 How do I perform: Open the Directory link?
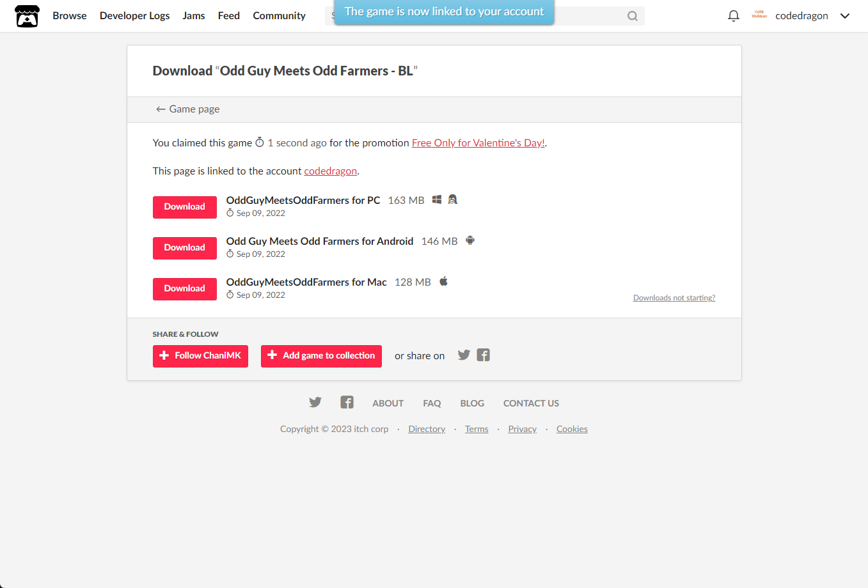[x=427, y=429]
